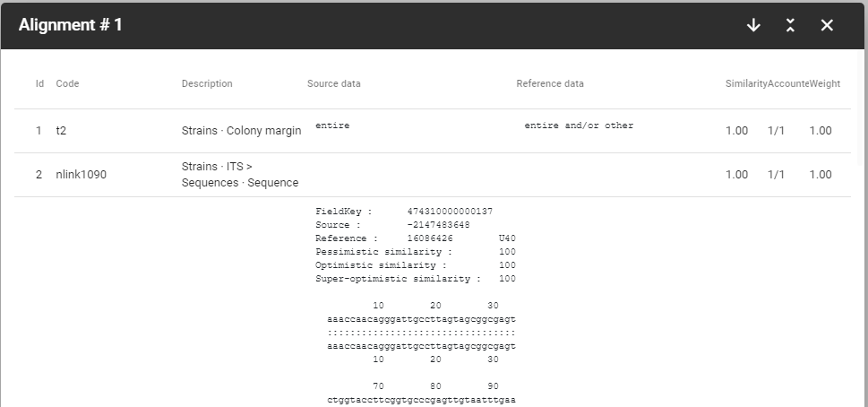868x407 pixels.
Task: Click the Reference data column header
Action: pos(550,83)
